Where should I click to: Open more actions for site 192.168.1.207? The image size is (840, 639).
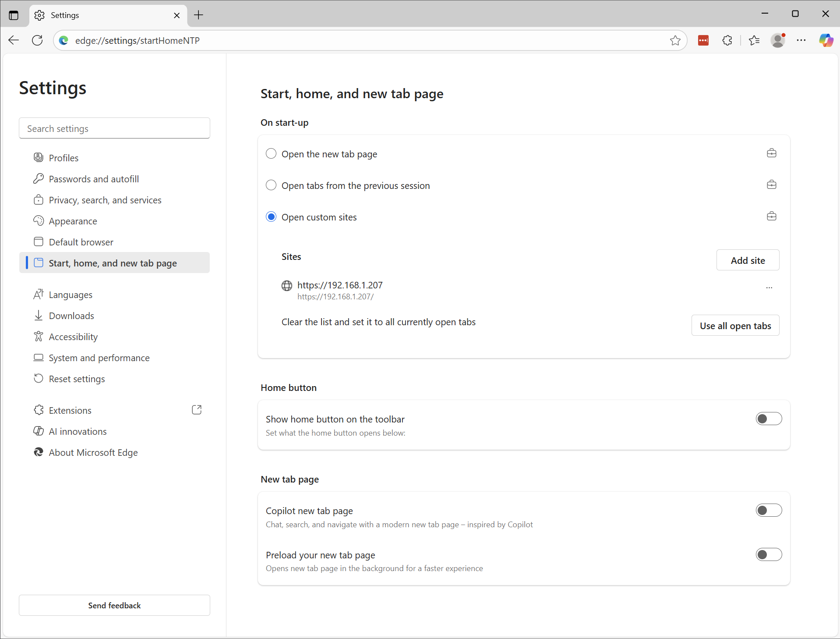point(769,288)
